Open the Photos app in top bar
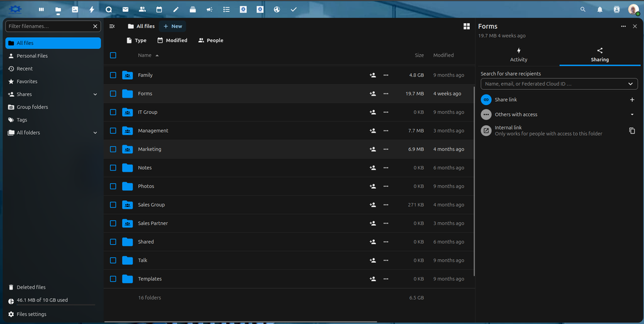This screenshot has height=324, width=644. [x=75, y=9]
